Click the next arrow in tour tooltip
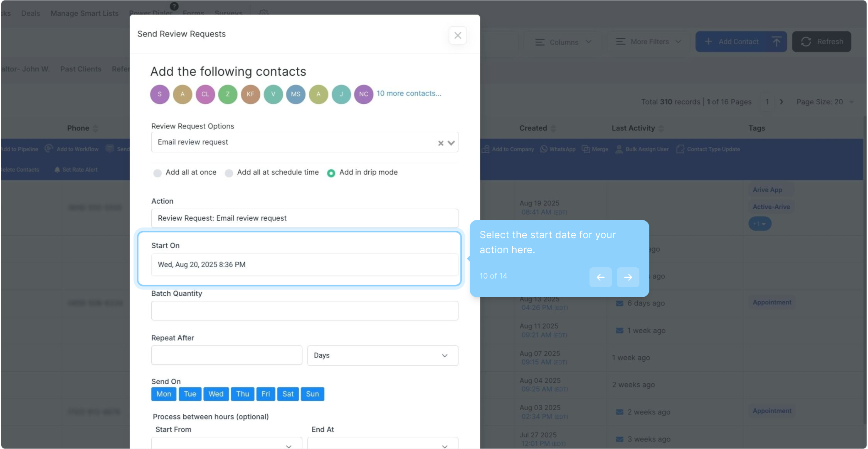868x449 pixels. click(x=628, y=277)
